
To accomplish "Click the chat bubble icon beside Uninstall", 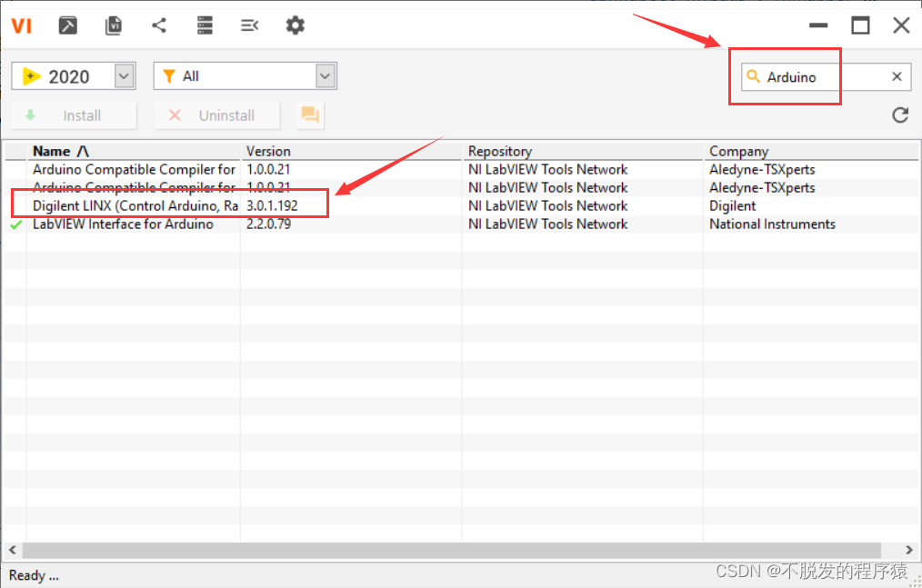I will [x=309, y=115].
